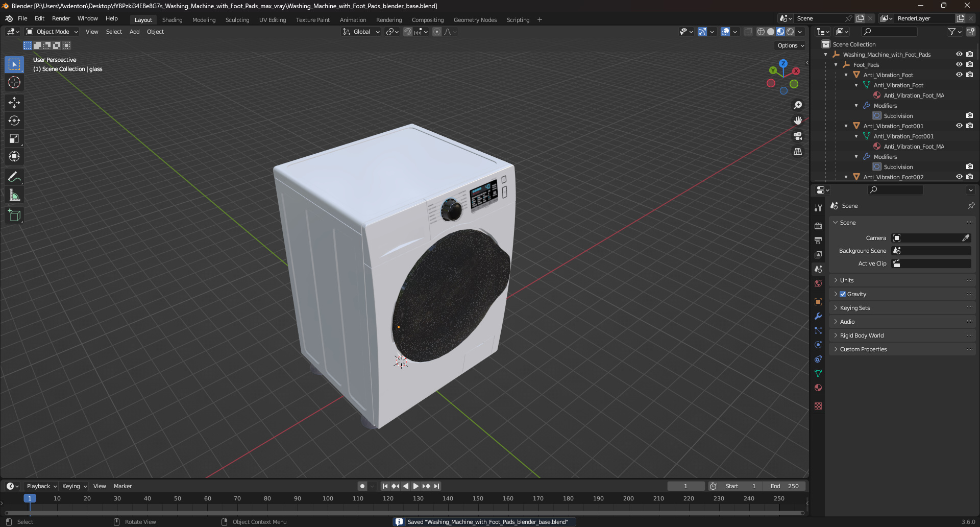
Task: Activate the Transform tool
Action: [x=14, y=156]
